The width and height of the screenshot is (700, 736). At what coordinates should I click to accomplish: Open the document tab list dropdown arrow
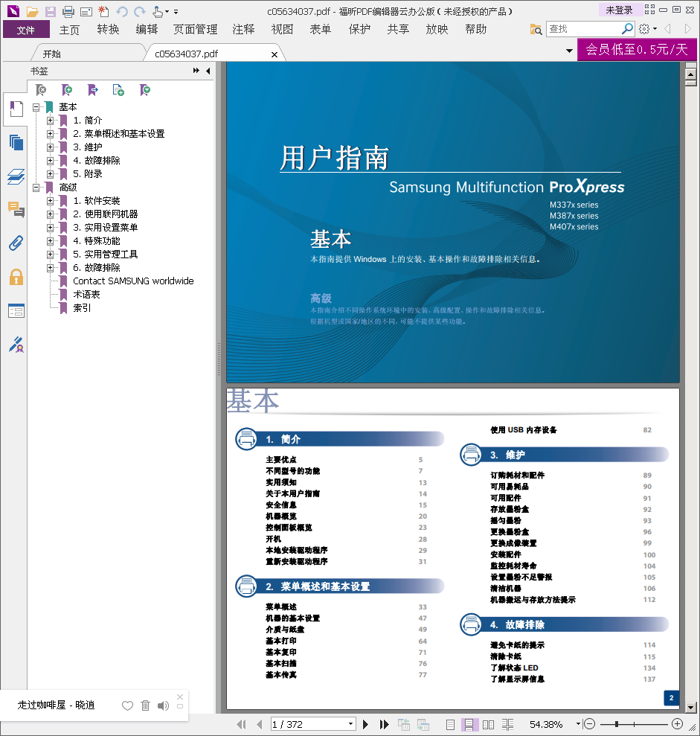[x=569, y=50]
